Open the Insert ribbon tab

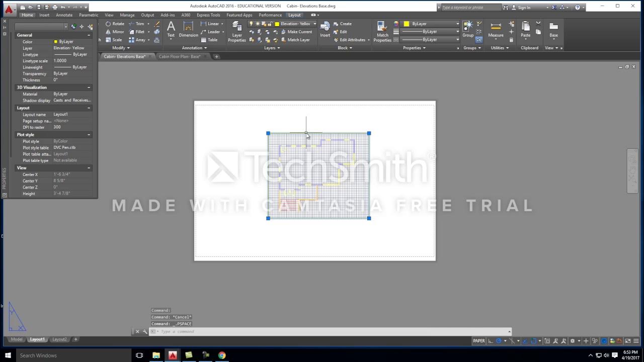[44, 15]
